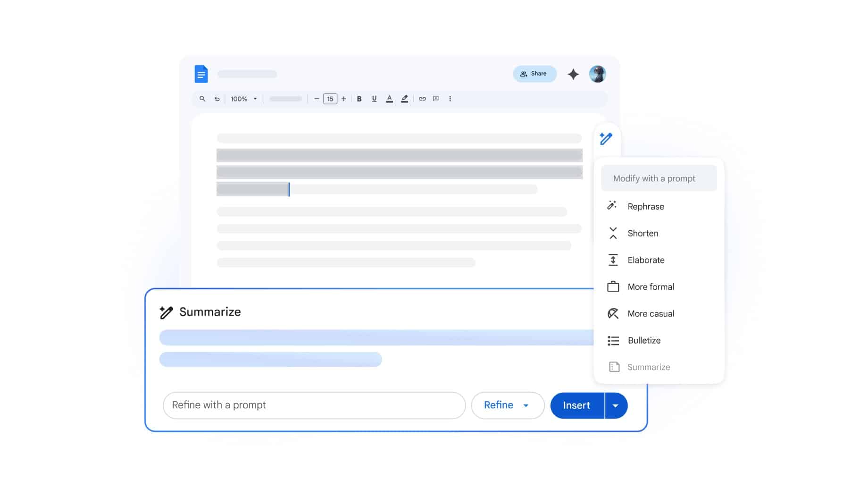This screenshot has width=868, height=488.
Task: Open the text color picker
Action: click(x=389, y=99)
